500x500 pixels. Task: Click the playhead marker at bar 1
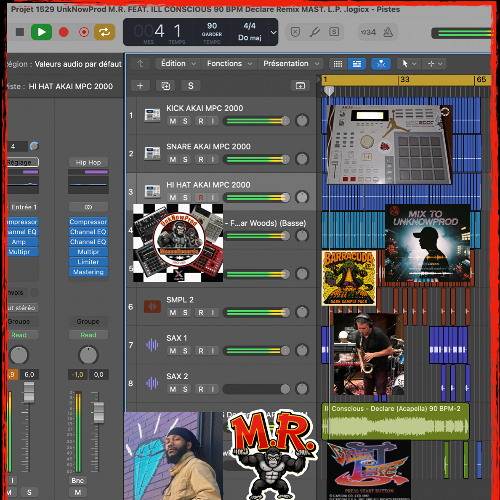coord(329,91)
